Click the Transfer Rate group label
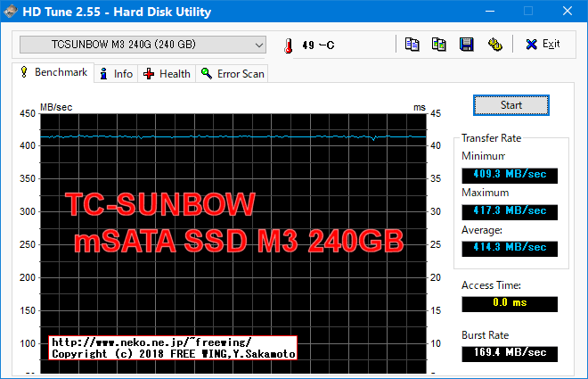Image resolution: width=588 pixels, height=379 pixels. point(491,138)
